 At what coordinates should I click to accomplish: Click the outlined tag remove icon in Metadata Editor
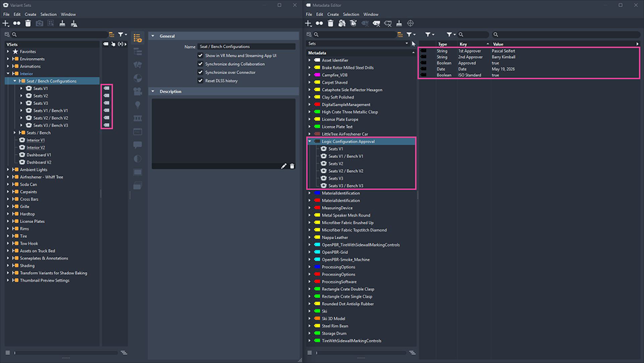pyautogui.click(x=388, y=23)
